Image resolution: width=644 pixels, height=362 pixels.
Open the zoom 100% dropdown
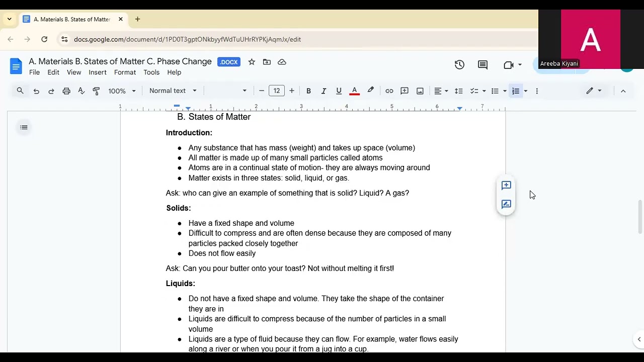(x=122, y=91)
